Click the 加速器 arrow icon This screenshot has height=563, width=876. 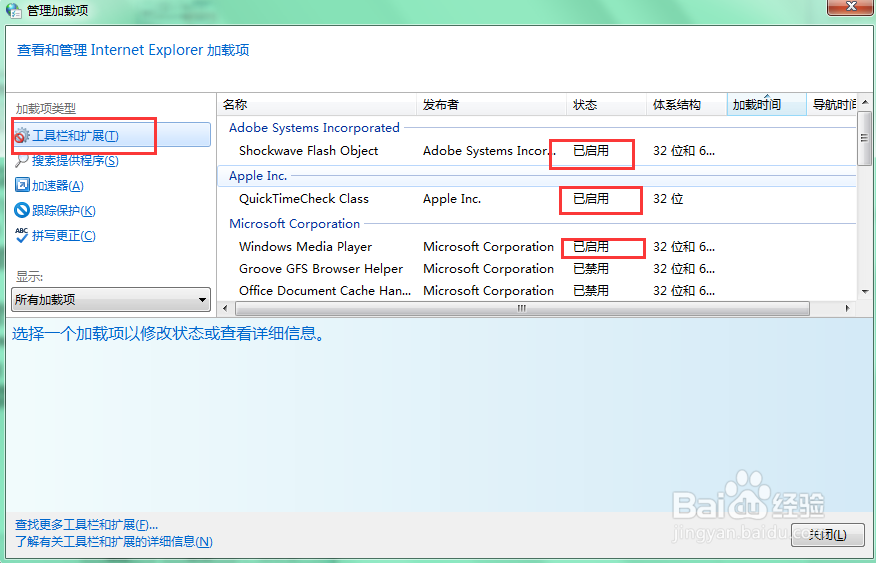[x=21, y=185]
